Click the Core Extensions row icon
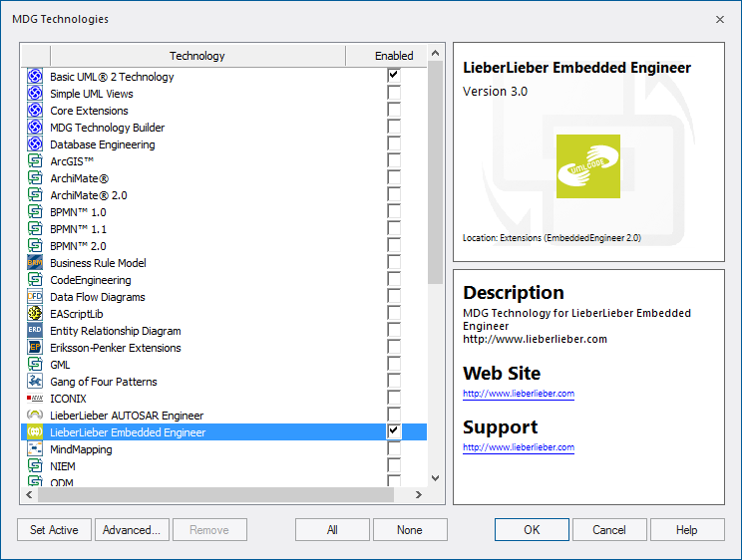 click(35, 111)
